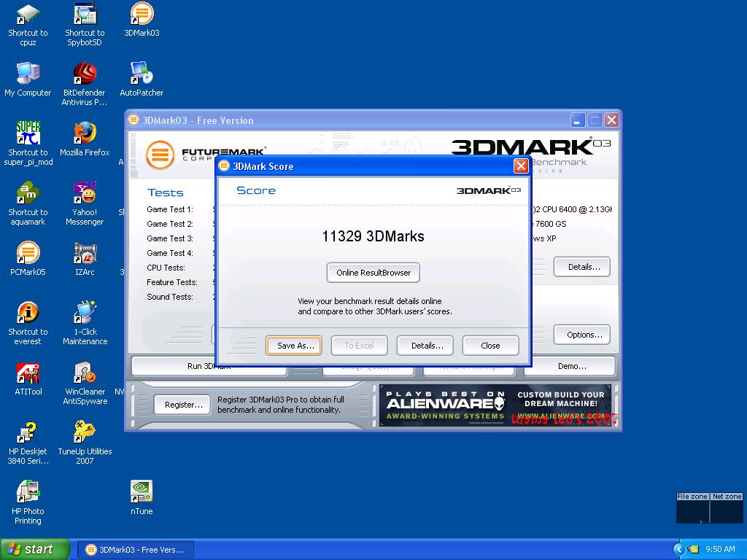The width and height of the screenshot is (747, 560).
Task: Open the Windows start menu
Action: [35, 549]
